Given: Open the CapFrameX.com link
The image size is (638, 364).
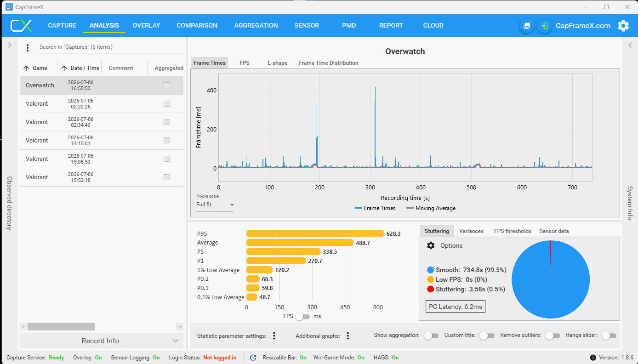Looking at the screenshot, I should (x=583, y=26).
